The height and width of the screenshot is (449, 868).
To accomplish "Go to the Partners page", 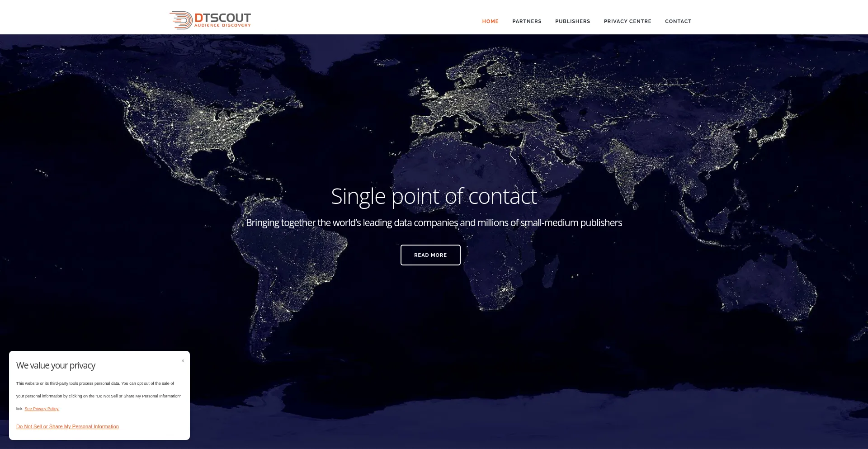I will coord(527,21).
